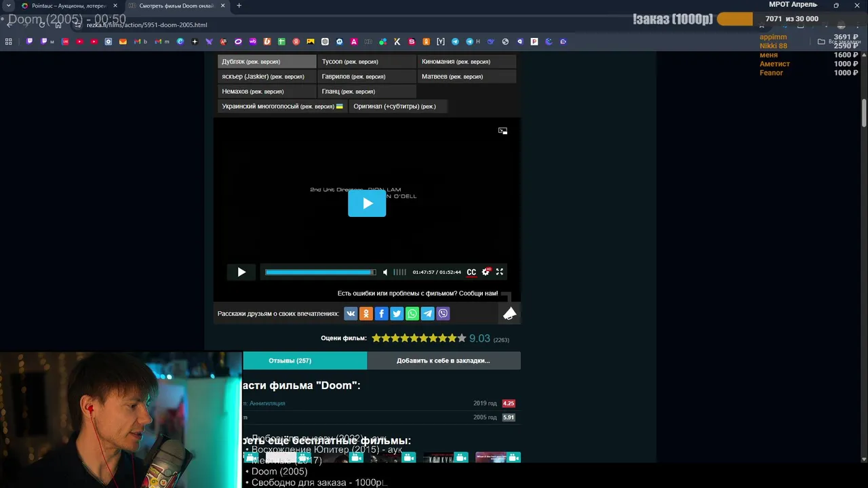Open the green plus bookmark icon
The width and height of the screenshot is (868, 488).
[x=281, y=41]
